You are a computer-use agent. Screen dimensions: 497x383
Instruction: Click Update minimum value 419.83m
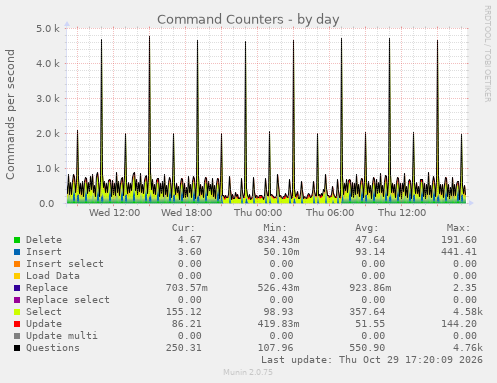pos(278,324)
